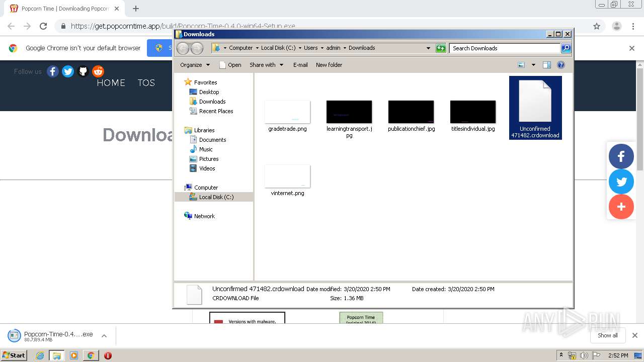This screenshot has width=644, height=362.
Task: Open the Chrome profile avatar
Action: coord(616,26)
